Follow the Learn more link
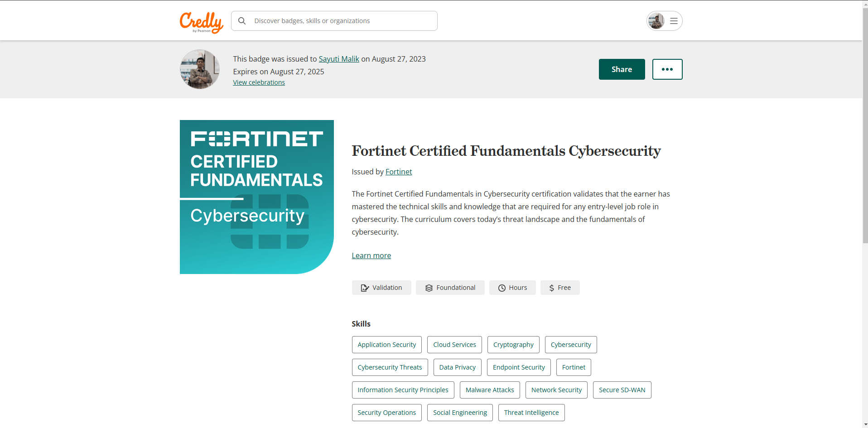 pyautogui.click(x=371, y=255)
